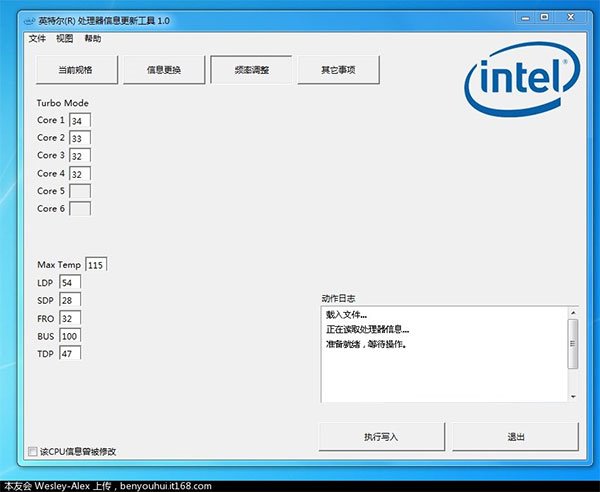Click the empty Core 6 field
This screenshot has height=492, width=600.
point(80,209)
